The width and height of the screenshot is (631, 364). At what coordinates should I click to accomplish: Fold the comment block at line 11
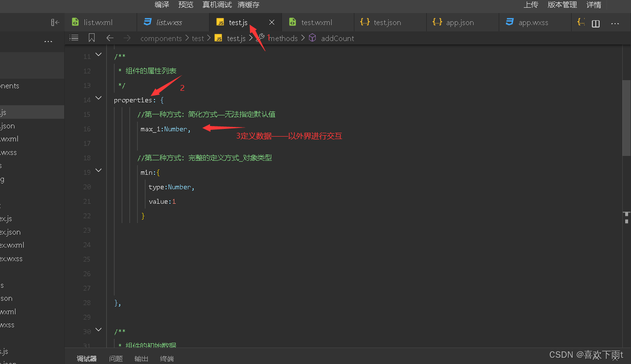(x=98, y=55)
